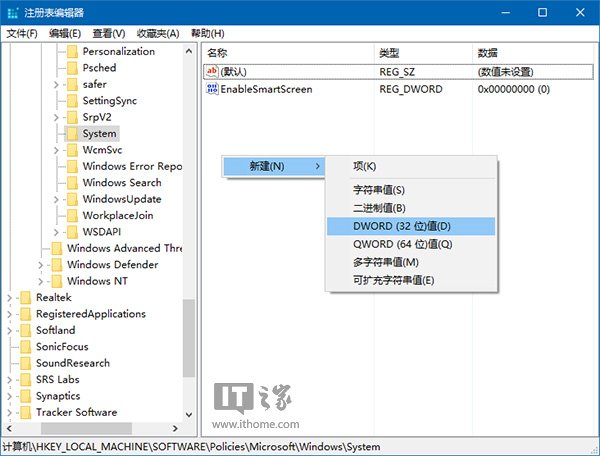The height and width of the screenshot is (456, 600).
Task: Expand the SrpV2 key
Action: tap(56, 117)
